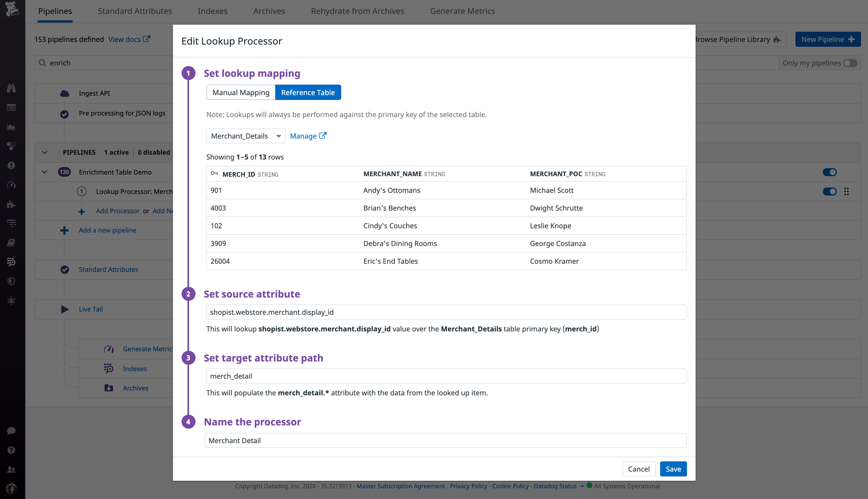Collapse the PIPELINES section chevron
This screenshot has height=499, width=868.
click(x=44, y=152)
